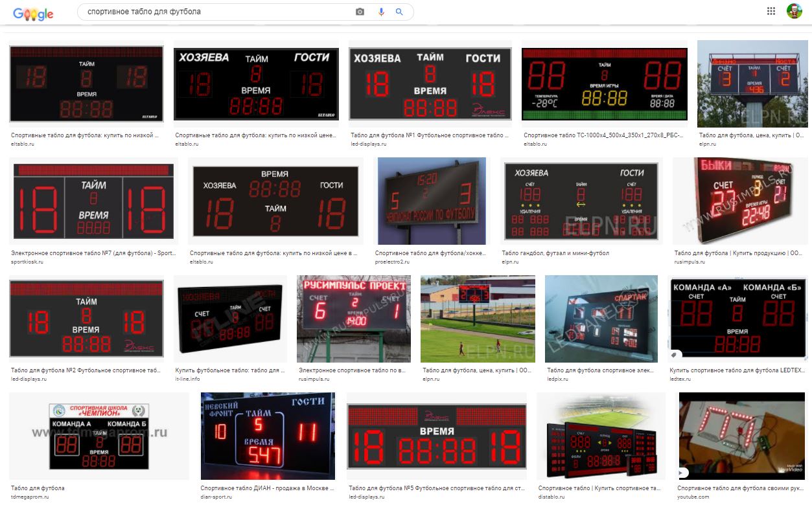Viewport: 812px width, 507px height.
Task: Click the ledpix.ru source domain
Action: click(557, 379)
